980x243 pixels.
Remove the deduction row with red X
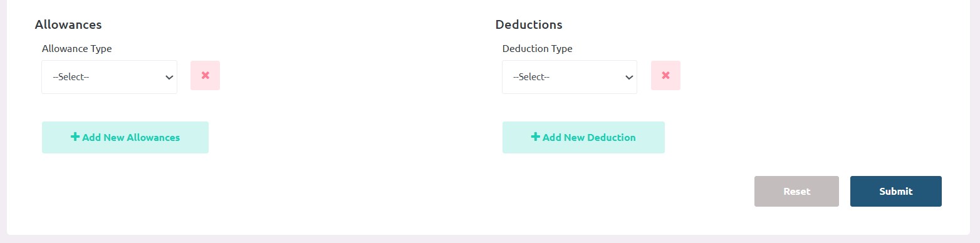pyautogui.click(x=665, y=75)
